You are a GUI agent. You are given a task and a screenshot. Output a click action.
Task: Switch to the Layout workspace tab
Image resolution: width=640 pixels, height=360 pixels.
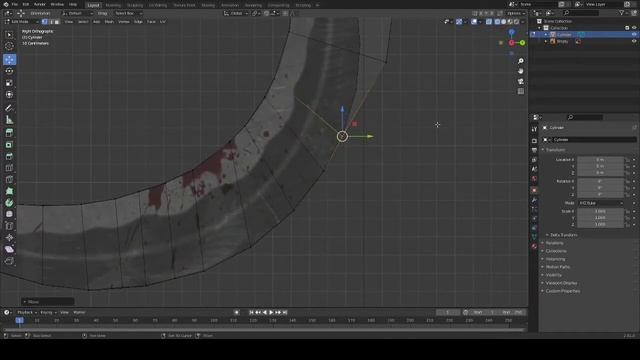(93, 5)
